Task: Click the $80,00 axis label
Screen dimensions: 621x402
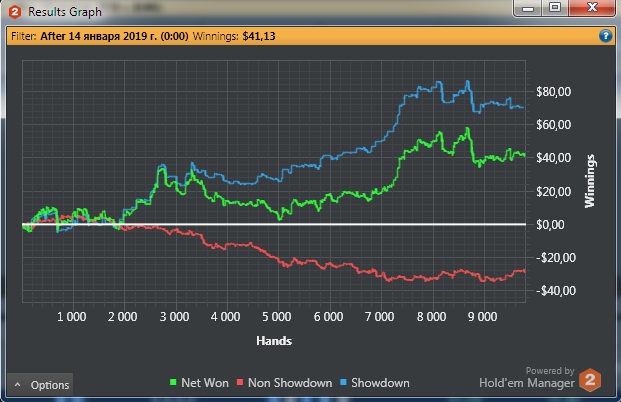Action: pyautogui.click(x=554, y=91)
